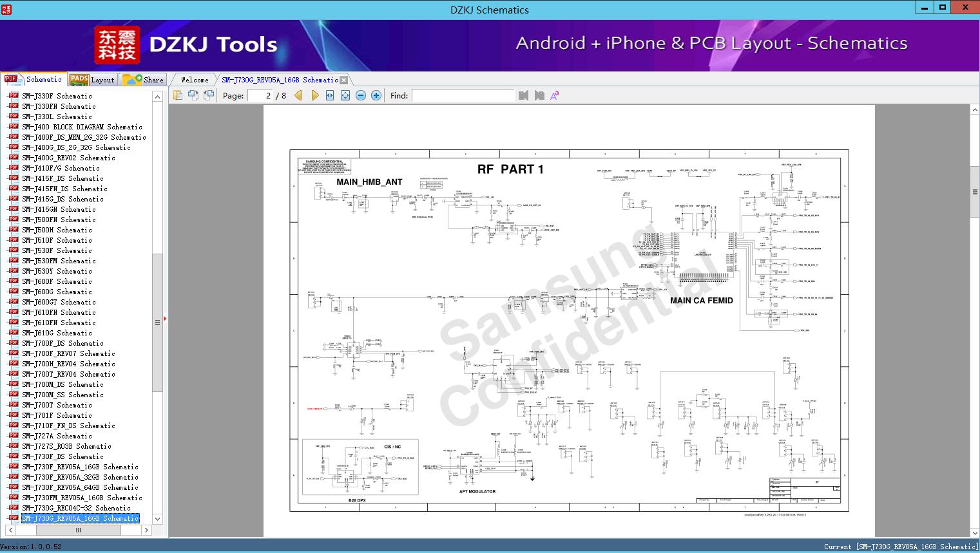Click PDF icon beside SM-J510F Schematic
The image size is (980, 553).
point(14,239)
